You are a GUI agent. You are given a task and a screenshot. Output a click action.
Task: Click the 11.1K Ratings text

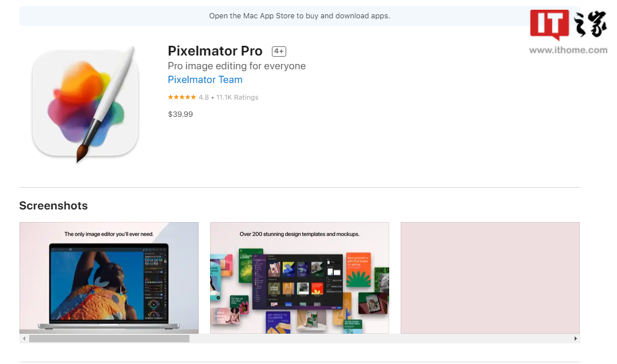pos(238,97)
